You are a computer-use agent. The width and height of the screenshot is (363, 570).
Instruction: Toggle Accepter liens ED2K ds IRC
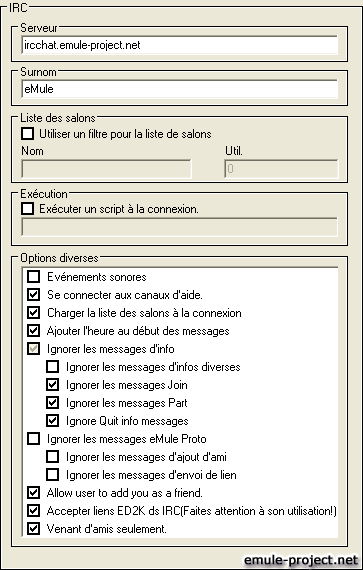(33, 511)
